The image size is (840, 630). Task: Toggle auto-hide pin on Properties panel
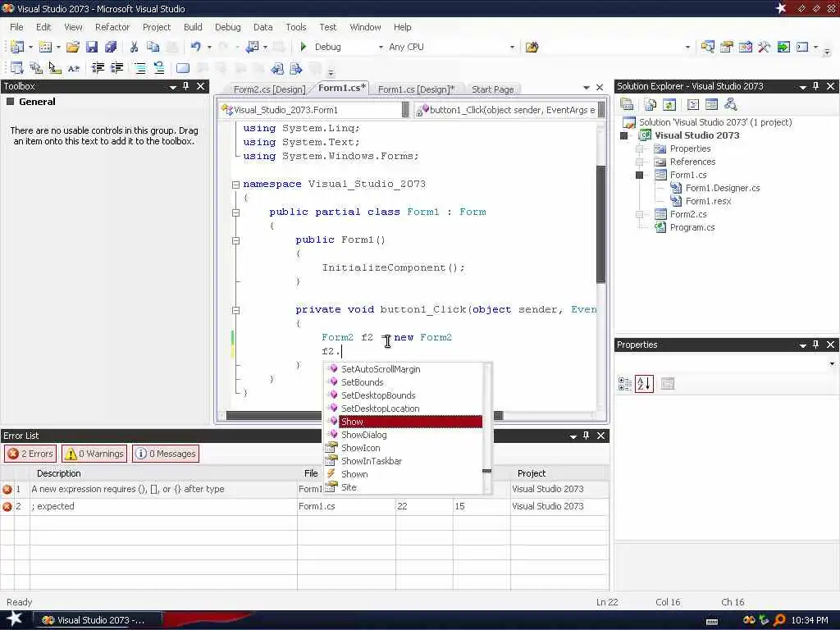click(x=816, y=345)
